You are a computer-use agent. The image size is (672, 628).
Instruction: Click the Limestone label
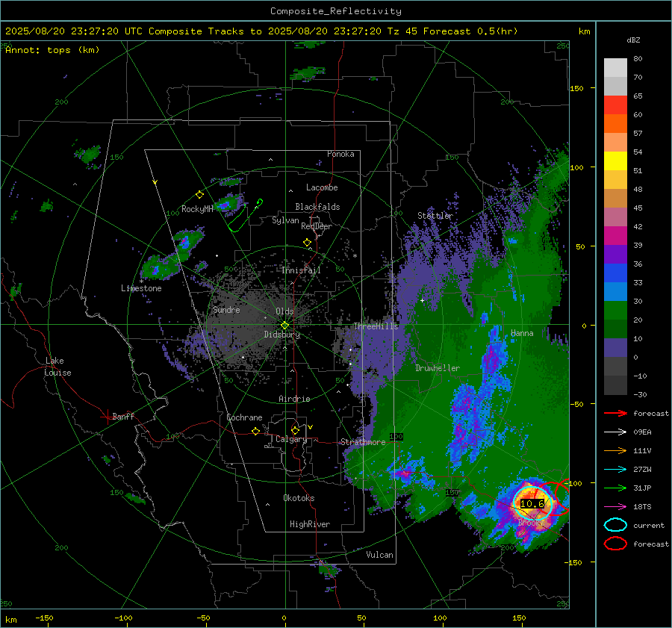pyautogui.click(x=141, y=288)
